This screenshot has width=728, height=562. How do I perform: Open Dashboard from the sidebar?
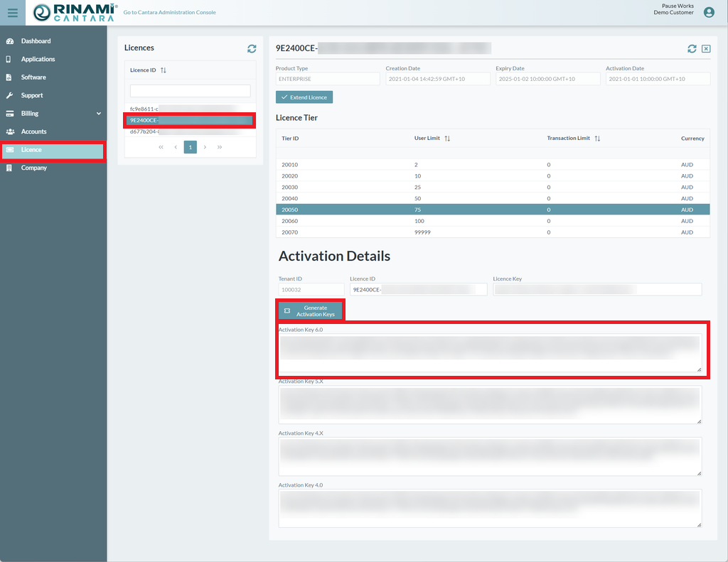pos(36,41)
